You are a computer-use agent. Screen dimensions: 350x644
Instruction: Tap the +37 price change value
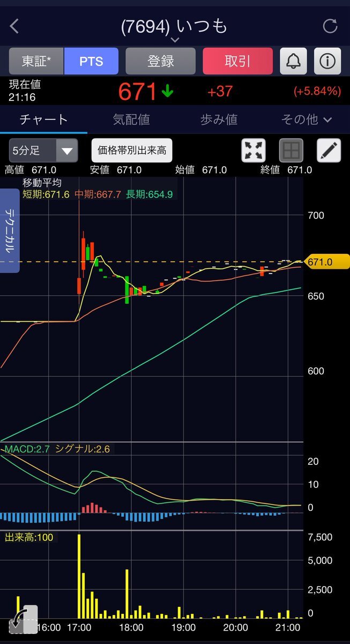pos(220,91)
